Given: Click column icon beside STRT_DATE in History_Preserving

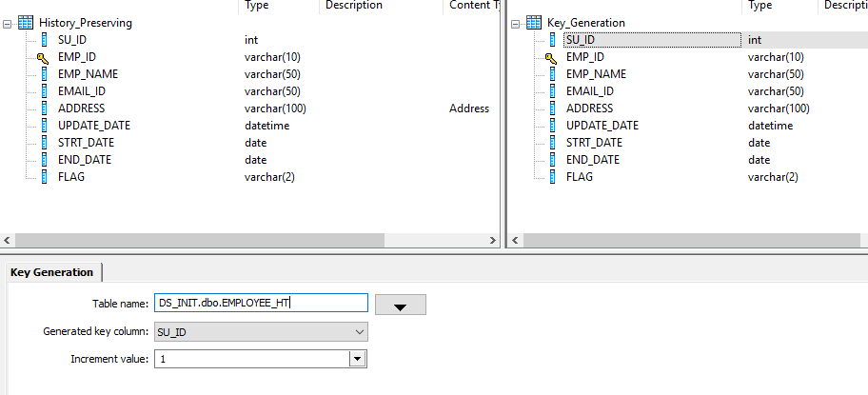Looking at the screenshot, I should coord(45,143).
